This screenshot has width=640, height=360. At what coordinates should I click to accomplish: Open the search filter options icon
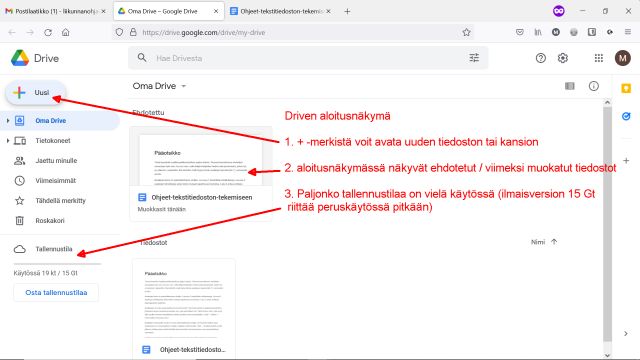tap(474, 58)
